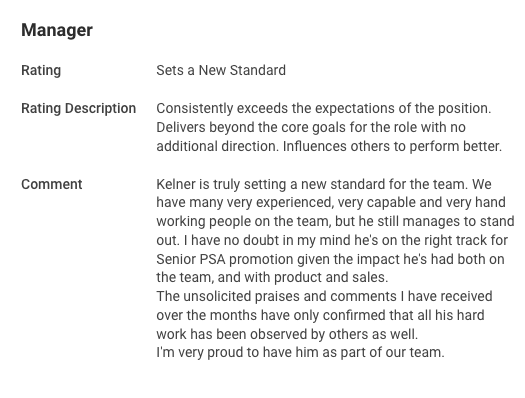
Task: Click the line 'working people on the team'
Action: pos(335,221)
